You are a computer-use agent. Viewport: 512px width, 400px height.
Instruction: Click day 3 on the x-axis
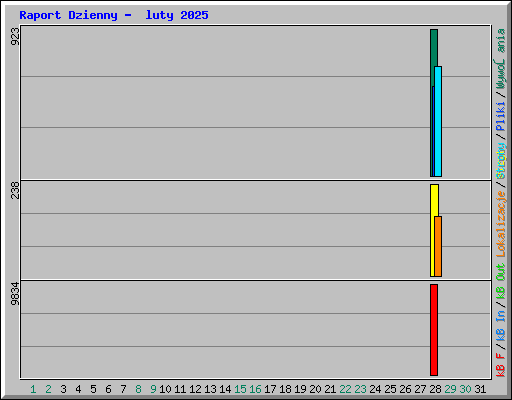[63, 389]
